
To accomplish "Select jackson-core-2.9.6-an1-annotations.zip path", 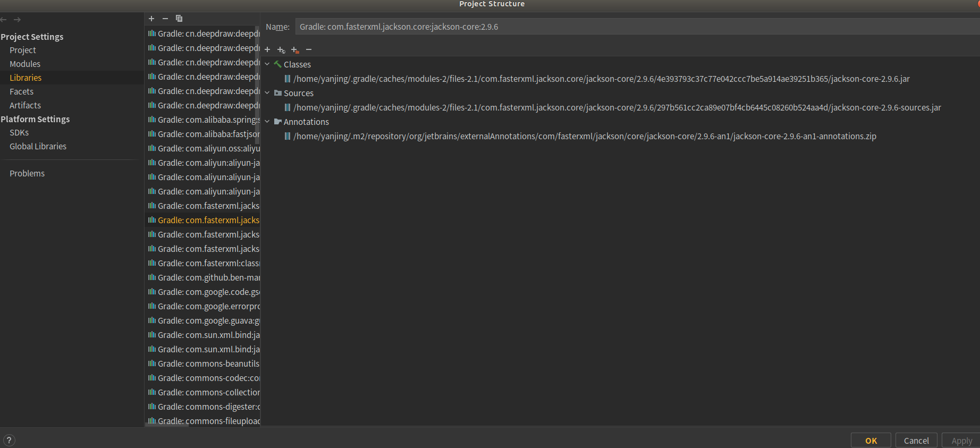I will pos(585,136).
